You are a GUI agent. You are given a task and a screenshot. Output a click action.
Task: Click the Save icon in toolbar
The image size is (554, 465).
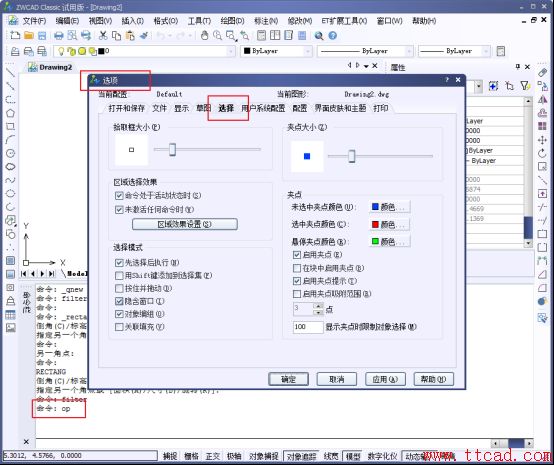click(x=42, y=35)
